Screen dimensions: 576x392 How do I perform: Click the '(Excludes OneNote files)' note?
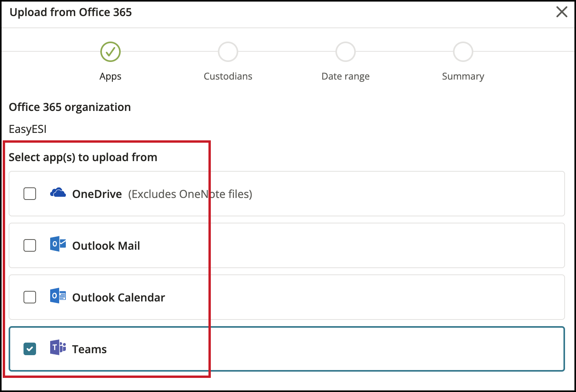click(190, 194)
